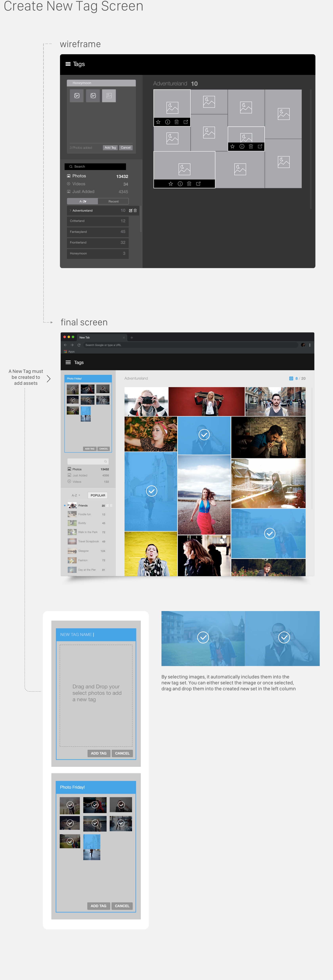Click the trash icon on the Adventureland tag row

pyautogui.click(x=135, y=210)
